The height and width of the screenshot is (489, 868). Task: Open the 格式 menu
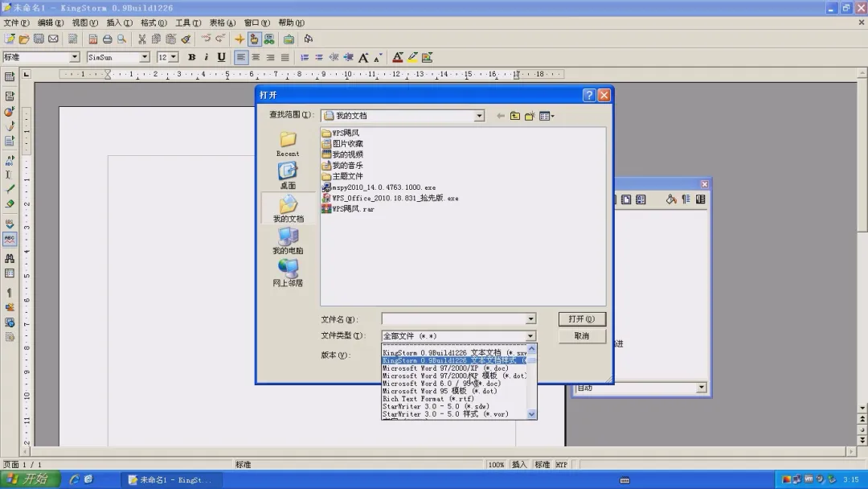coord(154,23)
